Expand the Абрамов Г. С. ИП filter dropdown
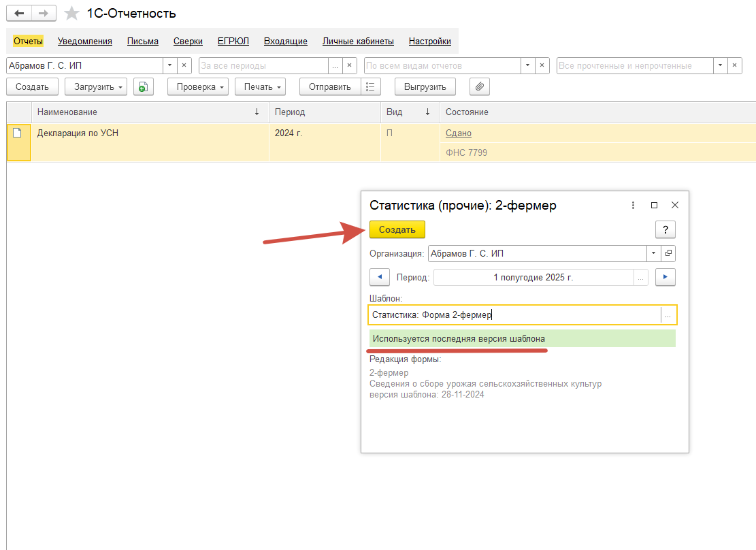The width and height of the screenshot is (756, 550). (169, 65)
